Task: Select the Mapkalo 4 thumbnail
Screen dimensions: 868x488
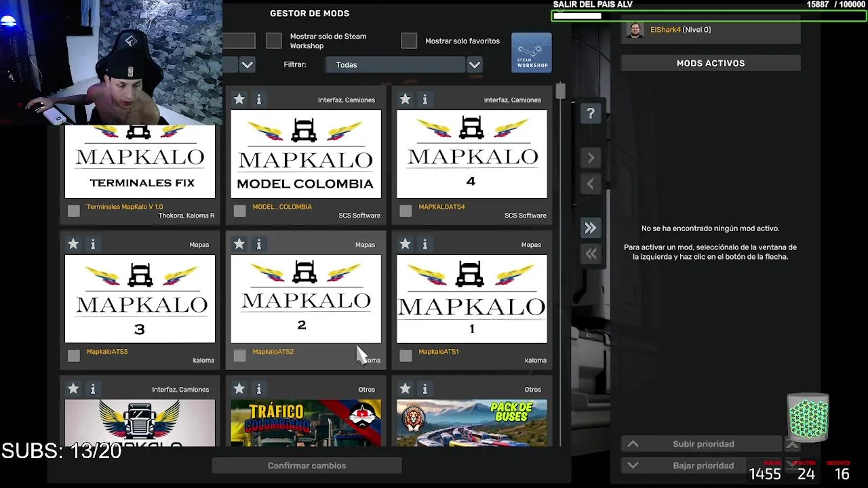Action: 472,154
